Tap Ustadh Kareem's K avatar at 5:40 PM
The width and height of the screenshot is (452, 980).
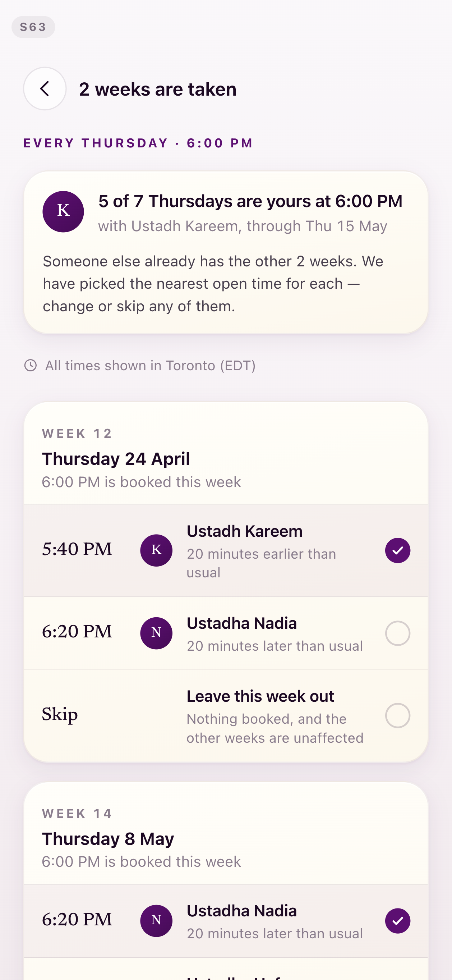click(x=156, y=550)
